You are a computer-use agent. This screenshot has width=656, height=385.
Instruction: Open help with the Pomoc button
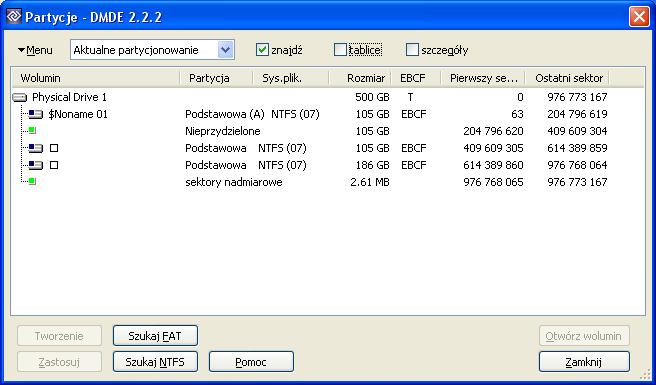251,362
